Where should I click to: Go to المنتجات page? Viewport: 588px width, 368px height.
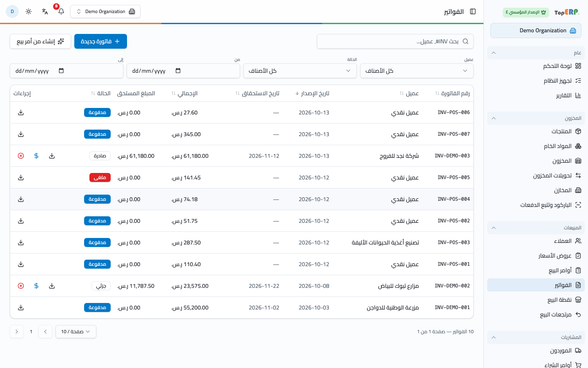(x=536, y=131)
